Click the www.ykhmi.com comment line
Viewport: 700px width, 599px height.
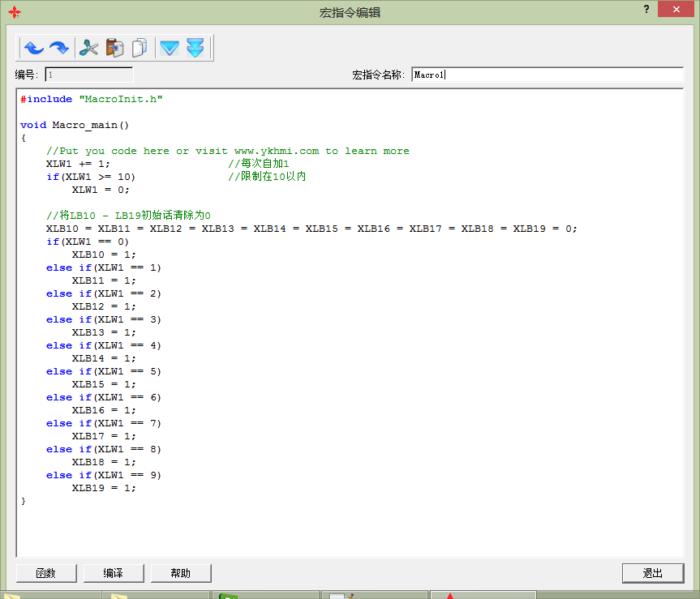[x=228, y=151]
